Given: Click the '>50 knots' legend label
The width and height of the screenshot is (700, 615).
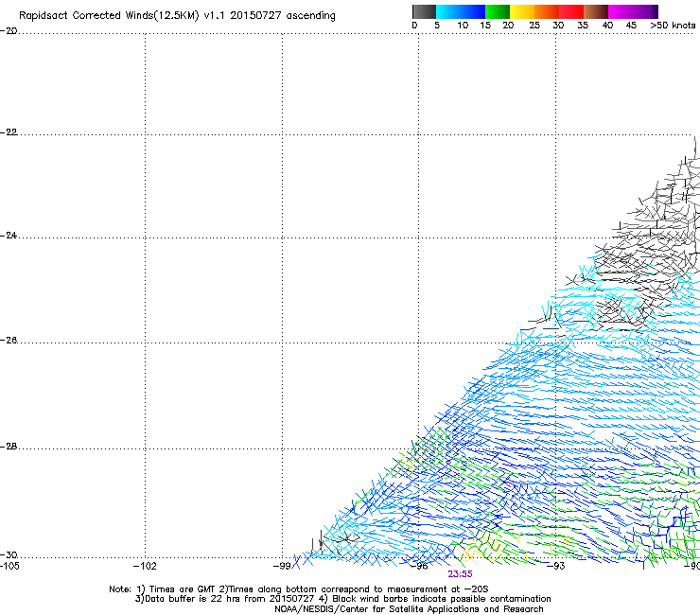Looking at the screenshot, I should click(673, 26).
